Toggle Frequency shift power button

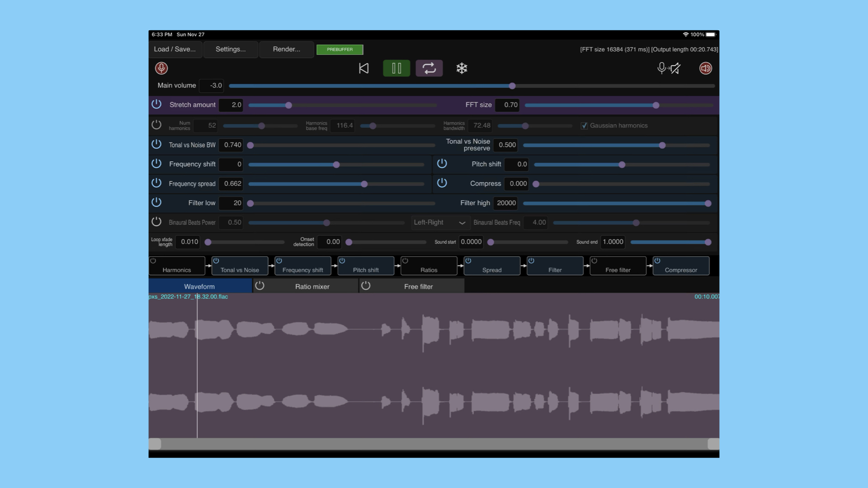point(156,164)
